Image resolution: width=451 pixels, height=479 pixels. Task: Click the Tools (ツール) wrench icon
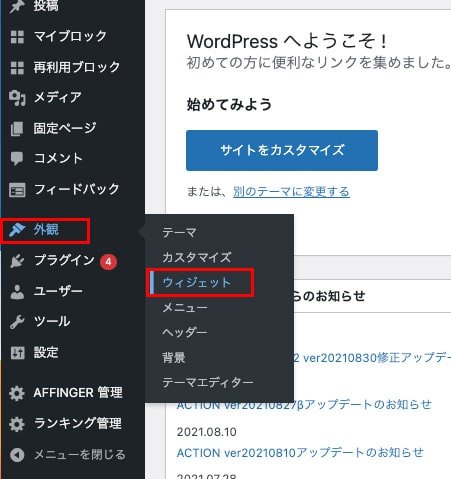(x=17, y=322)
